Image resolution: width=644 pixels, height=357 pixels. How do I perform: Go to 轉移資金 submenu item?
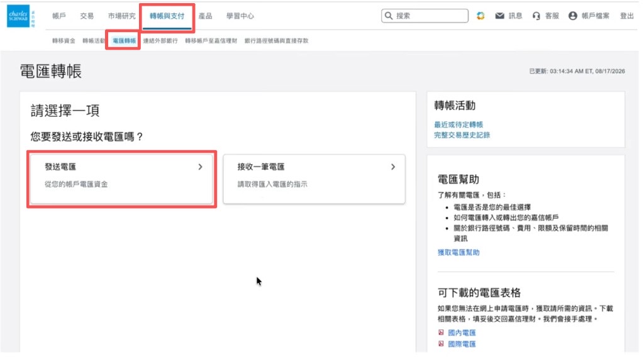coord(64,41)
